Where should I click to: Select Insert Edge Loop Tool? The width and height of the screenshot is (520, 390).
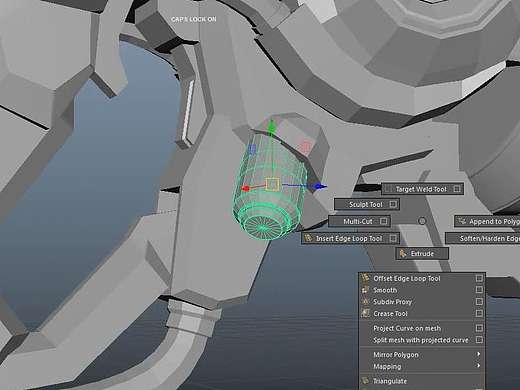point(350,238)
